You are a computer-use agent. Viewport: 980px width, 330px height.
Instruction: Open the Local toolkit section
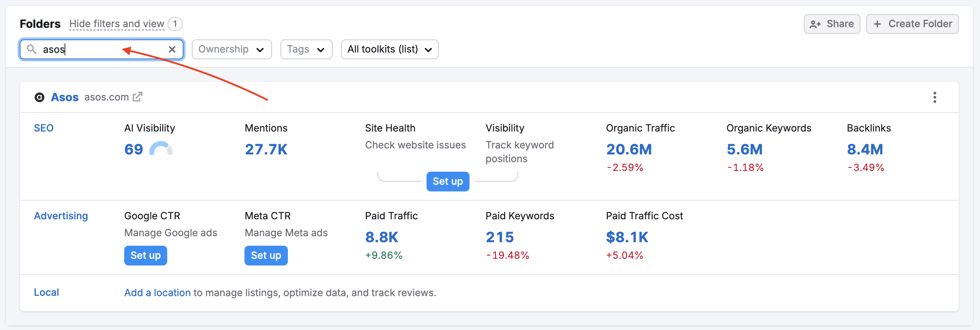(x=47, y=292)
